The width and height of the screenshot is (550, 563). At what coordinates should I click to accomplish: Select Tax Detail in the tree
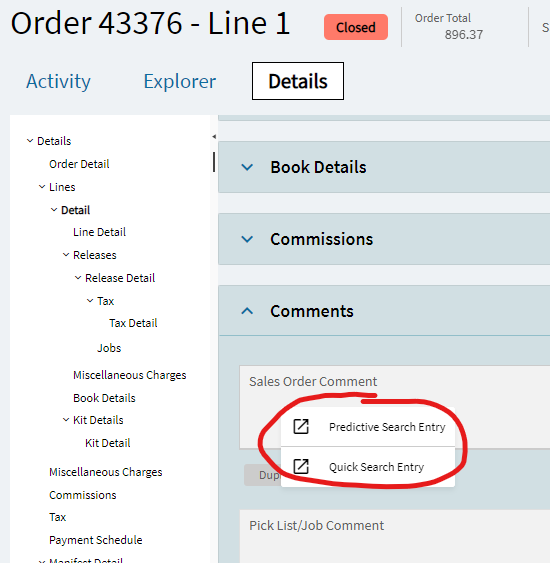(133, 323)
